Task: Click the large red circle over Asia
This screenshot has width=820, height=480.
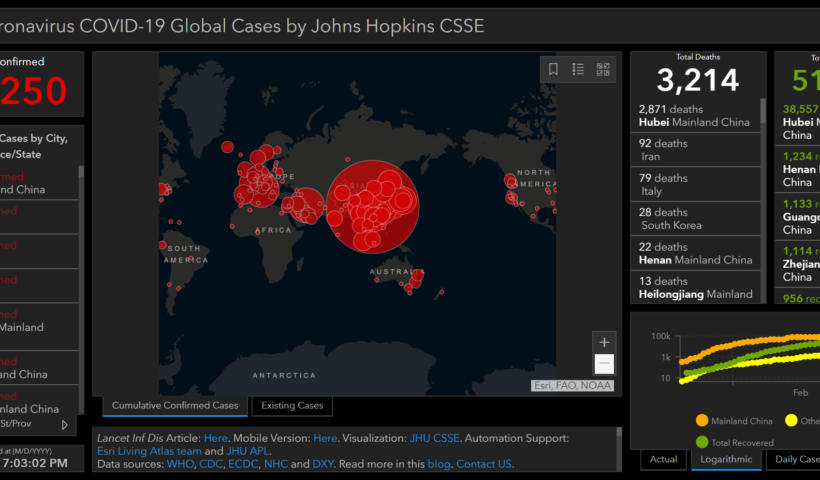Action: [371, 204]
